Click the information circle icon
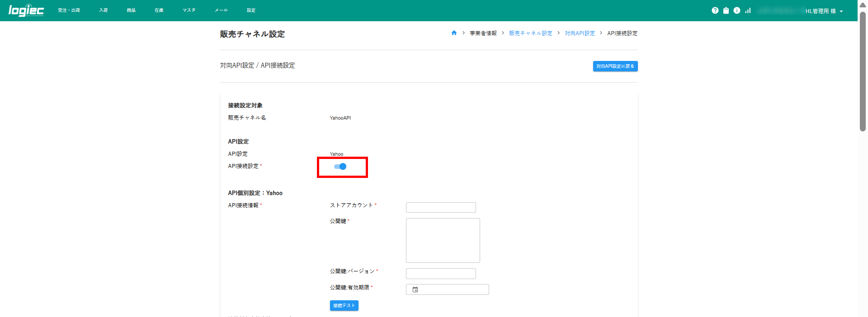 (736, 10)
